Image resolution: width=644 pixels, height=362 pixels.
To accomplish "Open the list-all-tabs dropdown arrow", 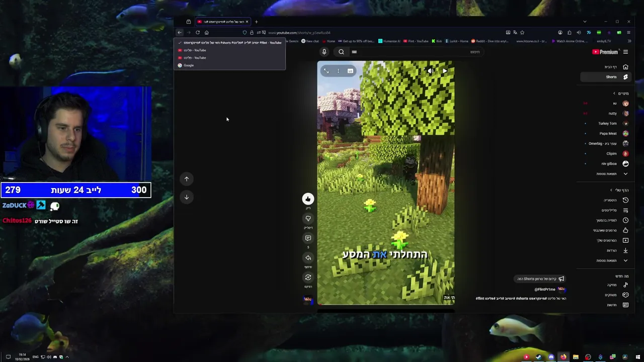I will point(585,22).
